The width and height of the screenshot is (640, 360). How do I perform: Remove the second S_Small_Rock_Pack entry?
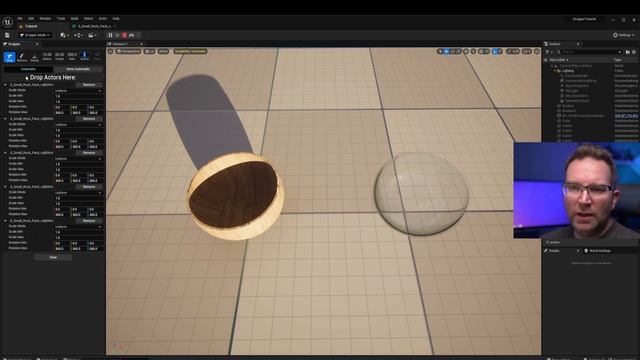tap(89, 119)
